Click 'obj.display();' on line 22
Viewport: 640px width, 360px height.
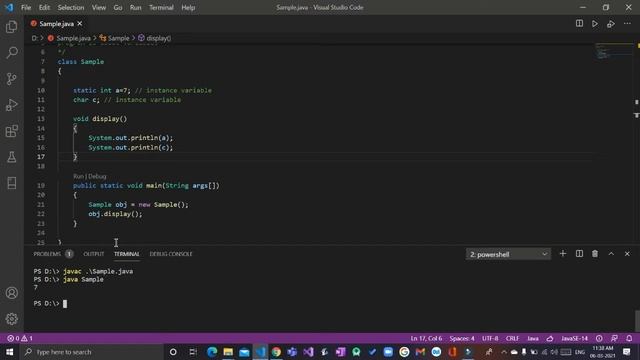point(115,214)
